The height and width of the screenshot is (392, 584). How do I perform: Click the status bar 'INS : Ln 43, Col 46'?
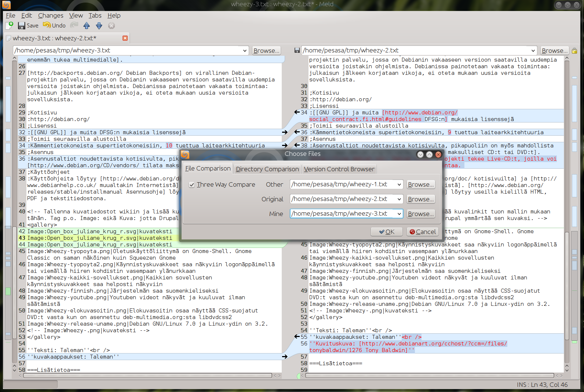point(542,385)
